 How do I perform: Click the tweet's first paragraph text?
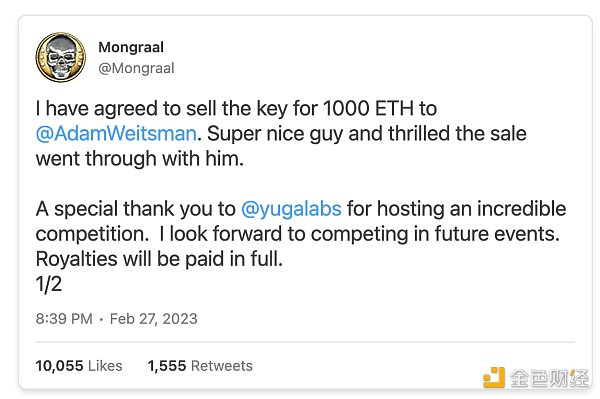pyautogui.click(x=281, y=134)
